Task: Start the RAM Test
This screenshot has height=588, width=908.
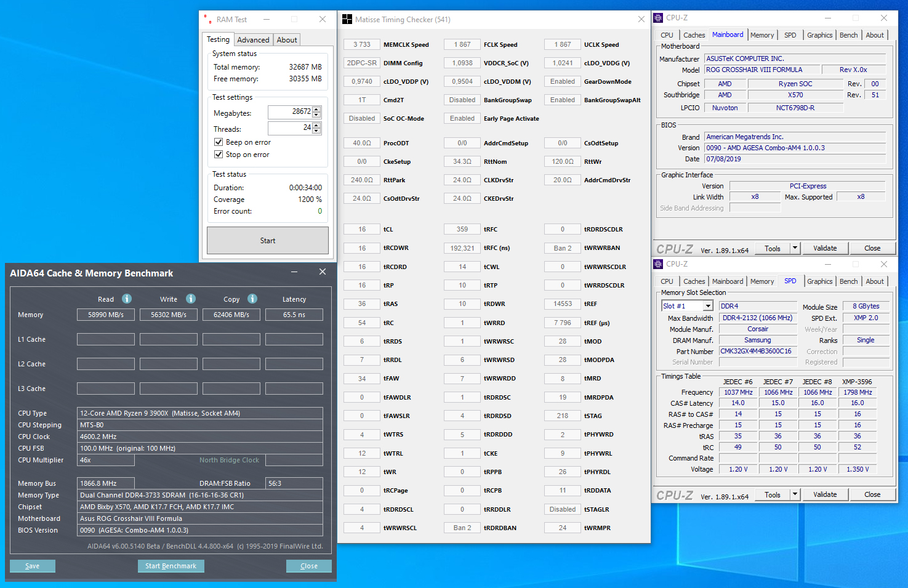Action: point(268,241)
